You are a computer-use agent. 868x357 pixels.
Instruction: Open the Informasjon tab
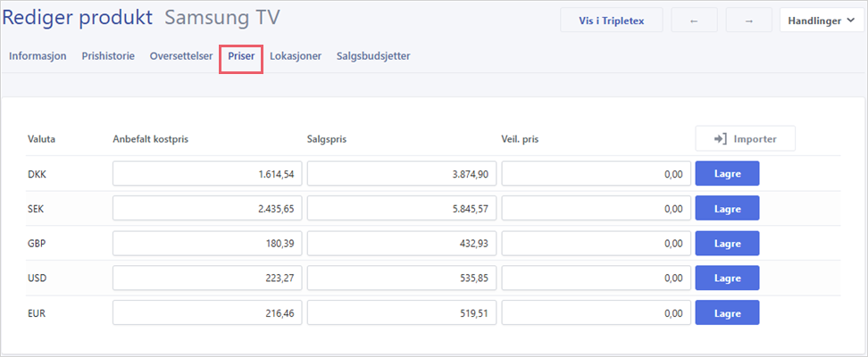pyautogui.click(x=38, y=56)
